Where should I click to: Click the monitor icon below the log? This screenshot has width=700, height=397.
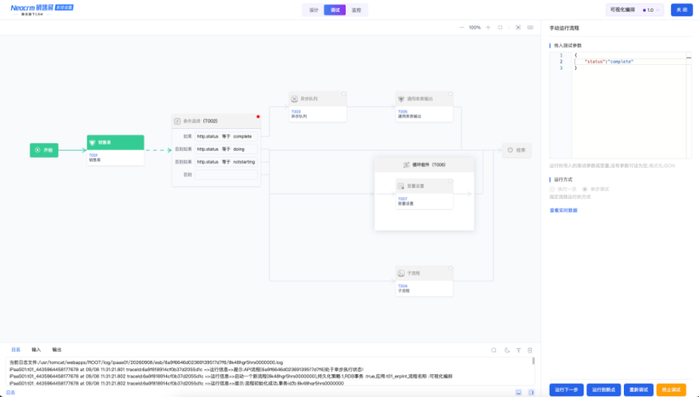[x=518, y=393]
